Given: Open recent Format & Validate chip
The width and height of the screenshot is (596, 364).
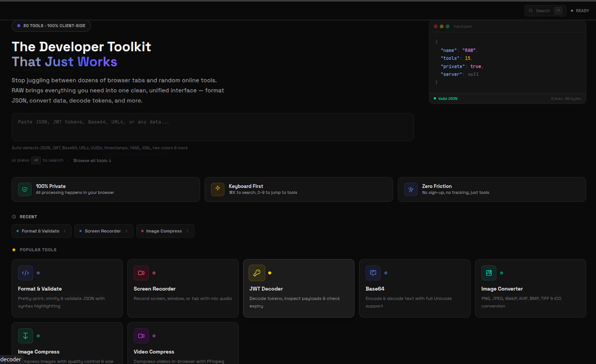Looking at the screenshot, I should click(x=41, y=231).
